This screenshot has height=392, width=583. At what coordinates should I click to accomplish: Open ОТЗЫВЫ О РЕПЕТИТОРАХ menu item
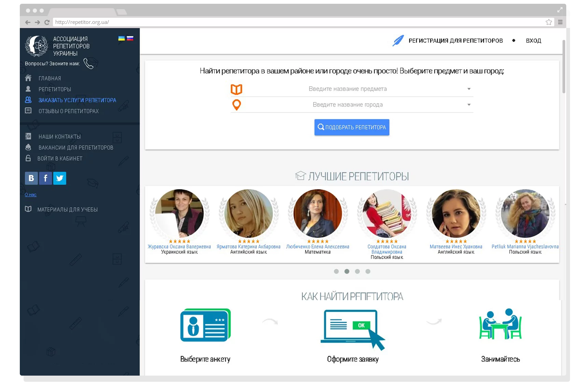(69, 111)
